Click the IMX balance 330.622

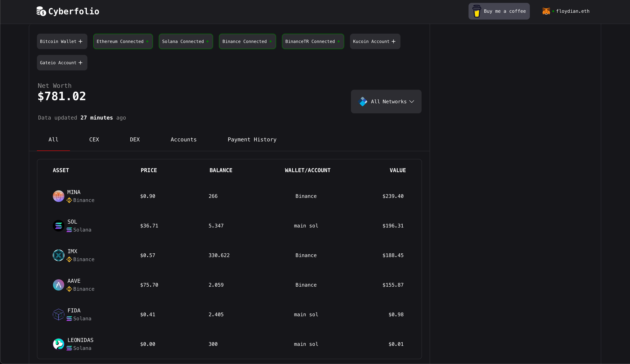click(219, 255)
